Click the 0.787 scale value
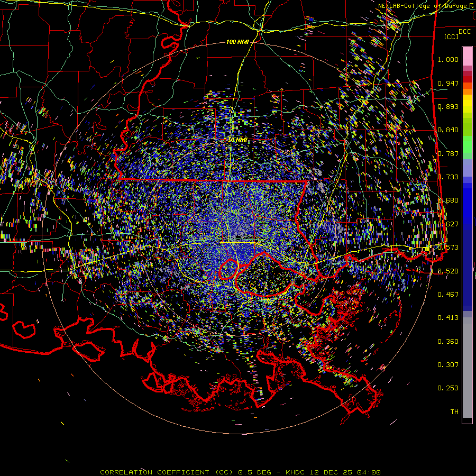Screen dimensions: 476x476 (448, 153)
